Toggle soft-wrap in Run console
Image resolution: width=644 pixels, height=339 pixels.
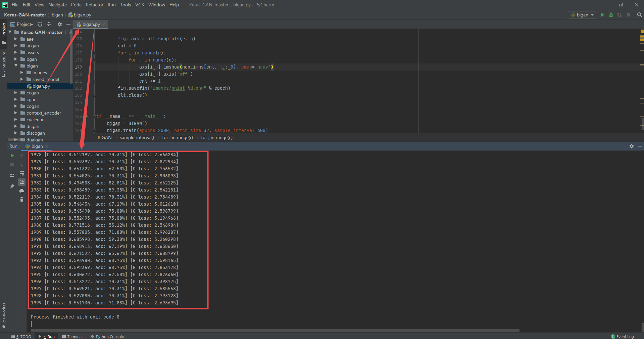click(22, 173)
